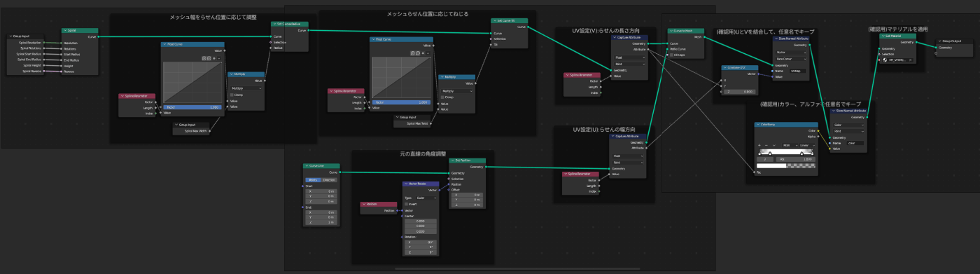Collapse the Set Material node header arrow
The width and height of the screenshot is (980, 274).
click(x=882, y=36)
